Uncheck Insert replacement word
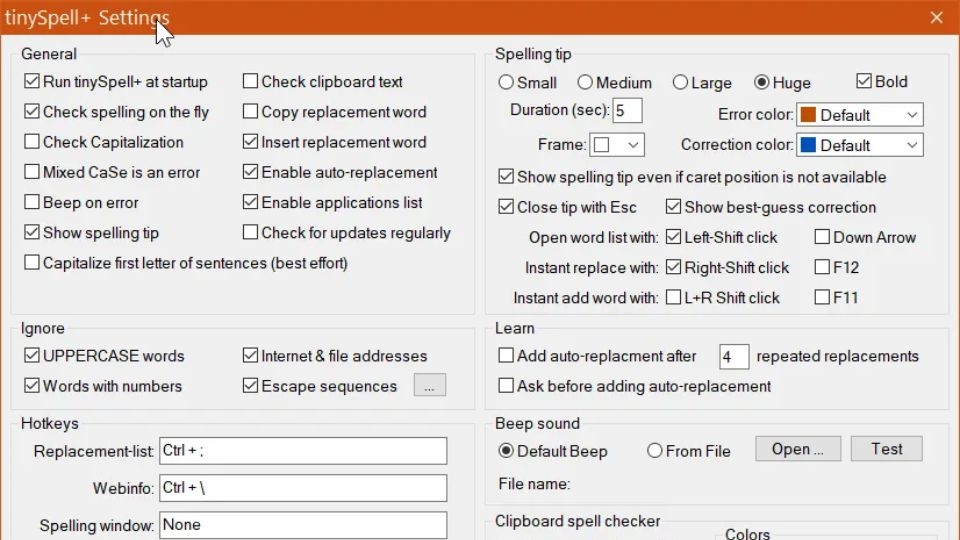 pyautogui.click(x=250, y=141)
